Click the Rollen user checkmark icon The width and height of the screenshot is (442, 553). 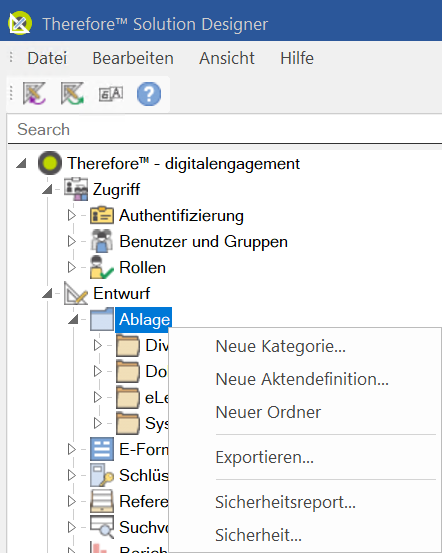click(102, 267)
